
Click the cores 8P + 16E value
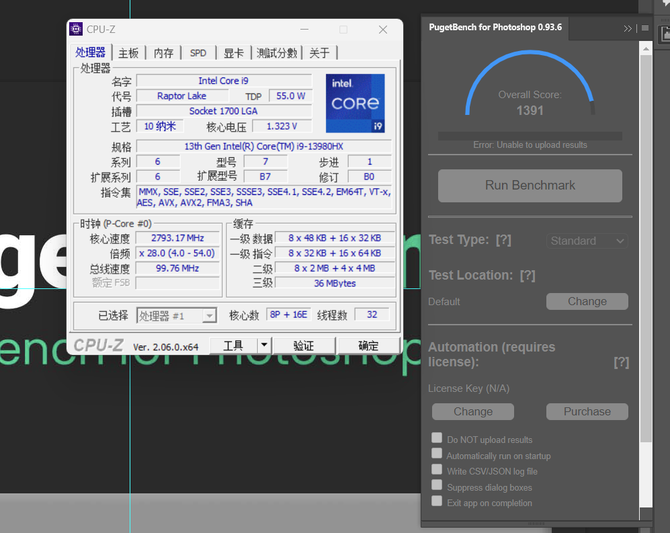[x=288, y=315]
